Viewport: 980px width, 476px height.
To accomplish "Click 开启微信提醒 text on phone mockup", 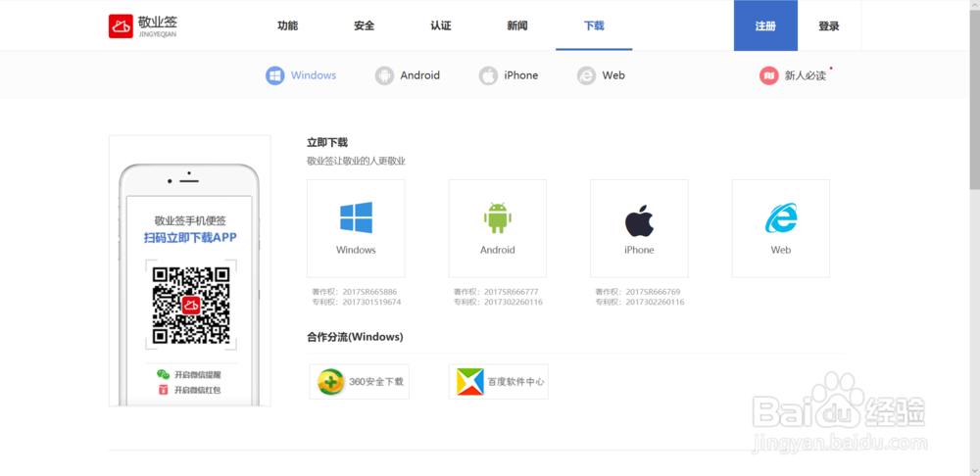I will (198, 375).
